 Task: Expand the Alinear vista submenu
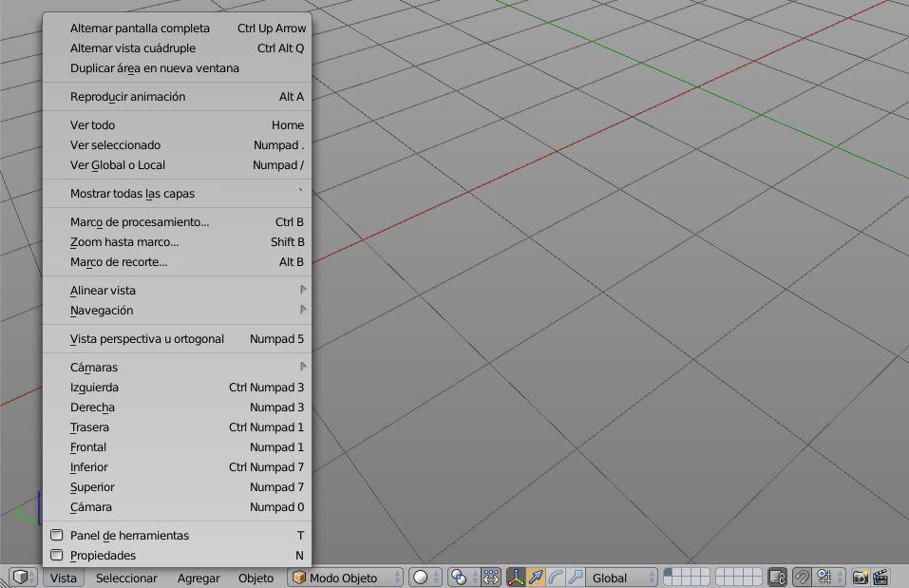click(x=178, y=290)
